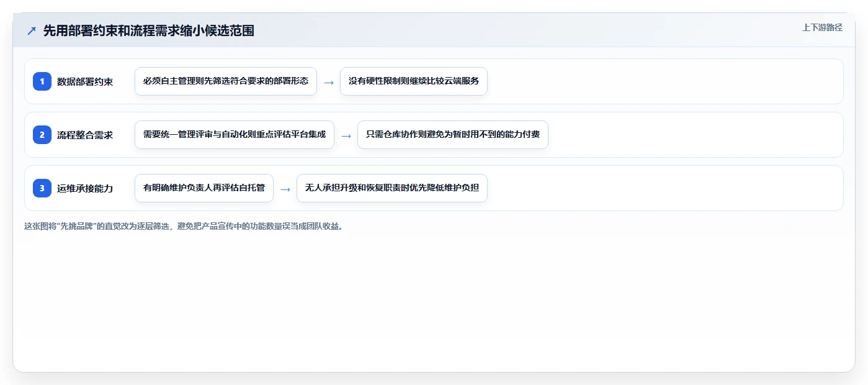
Task: Click the 上下游路径 label in the header
Action: point(822,27)
